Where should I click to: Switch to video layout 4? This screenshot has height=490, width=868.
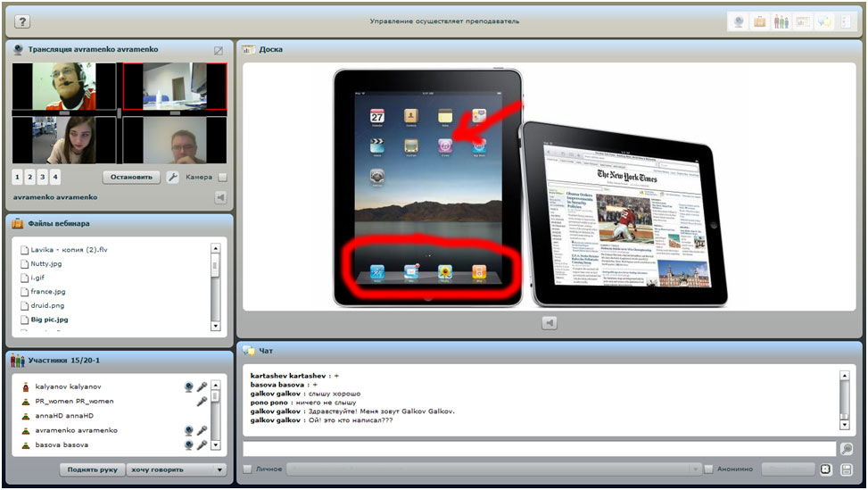(54, 178)
